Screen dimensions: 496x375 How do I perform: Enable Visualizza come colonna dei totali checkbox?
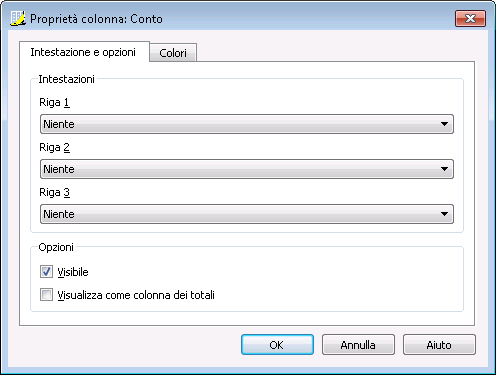(46, 295)
